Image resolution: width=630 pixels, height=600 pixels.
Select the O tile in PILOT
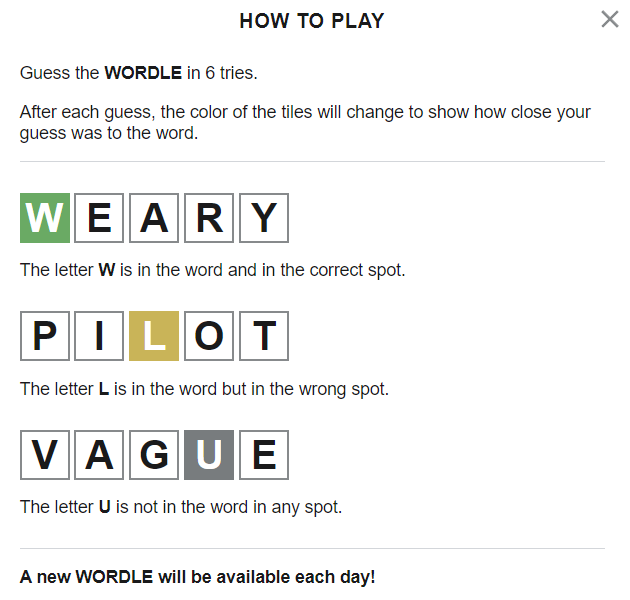(209, 336)
